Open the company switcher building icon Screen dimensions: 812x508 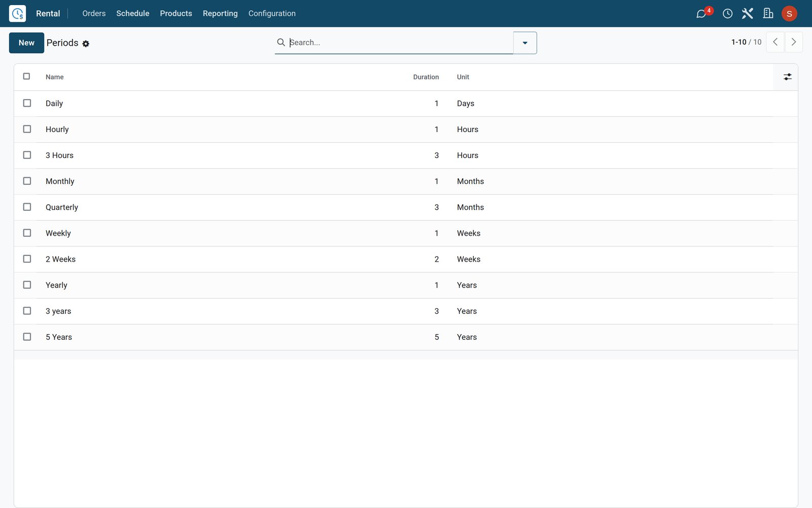pyautogui.click(x=768, y=14)
